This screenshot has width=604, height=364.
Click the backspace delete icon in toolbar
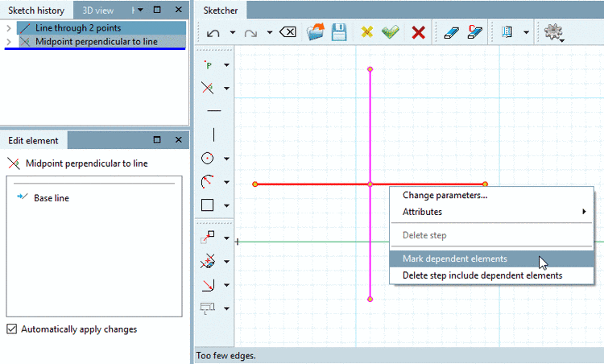click(x=288, y=32)
